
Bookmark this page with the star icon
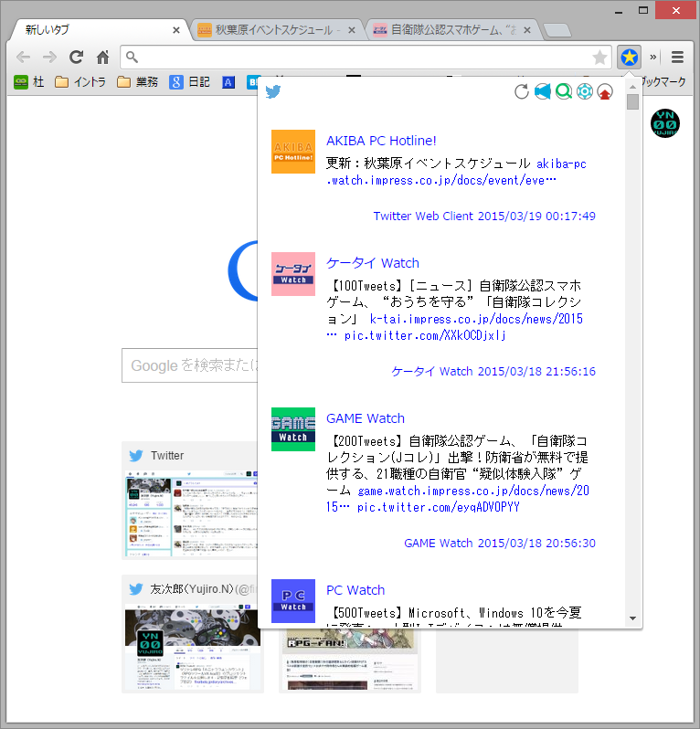point(599,58)
